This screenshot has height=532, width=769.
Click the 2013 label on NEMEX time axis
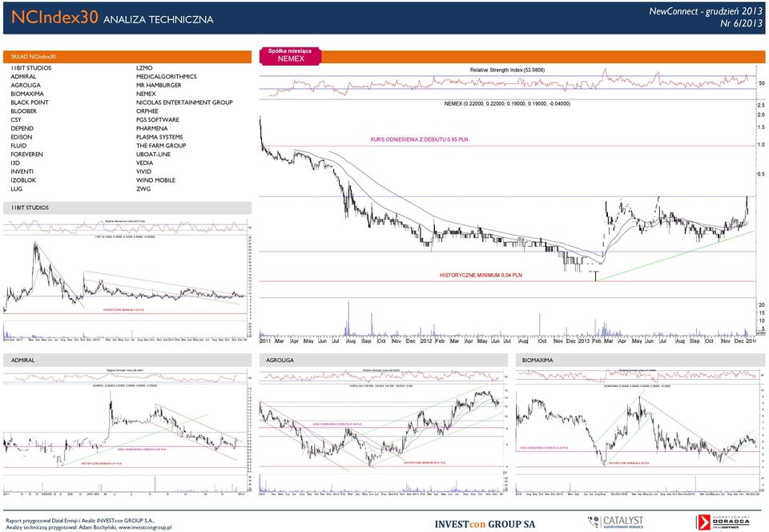coord(584,341)
